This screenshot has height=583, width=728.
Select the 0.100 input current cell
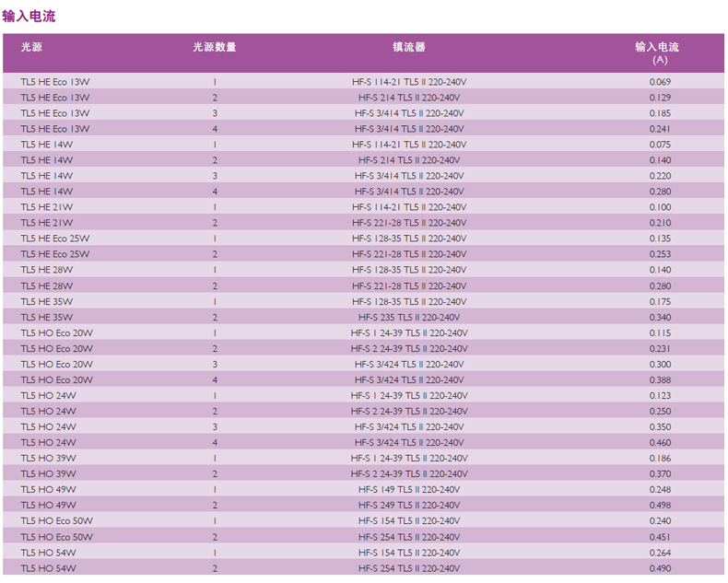coord(659,207)
